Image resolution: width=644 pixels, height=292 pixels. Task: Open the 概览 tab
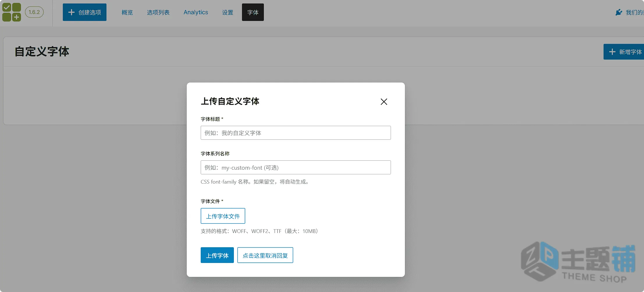click(x=127, y=12)
